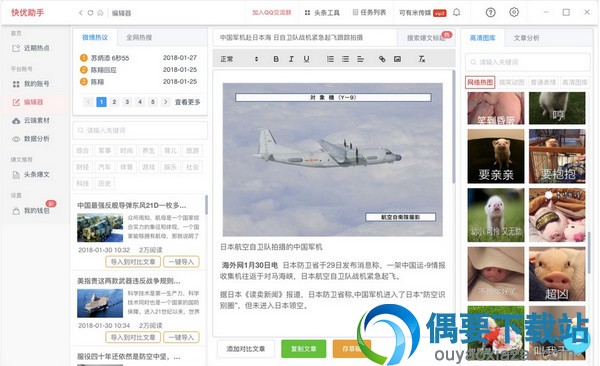Apply bold formatting
Image resolution: width=600 pixels, height=366 pixels.
(x=276, y=59)
